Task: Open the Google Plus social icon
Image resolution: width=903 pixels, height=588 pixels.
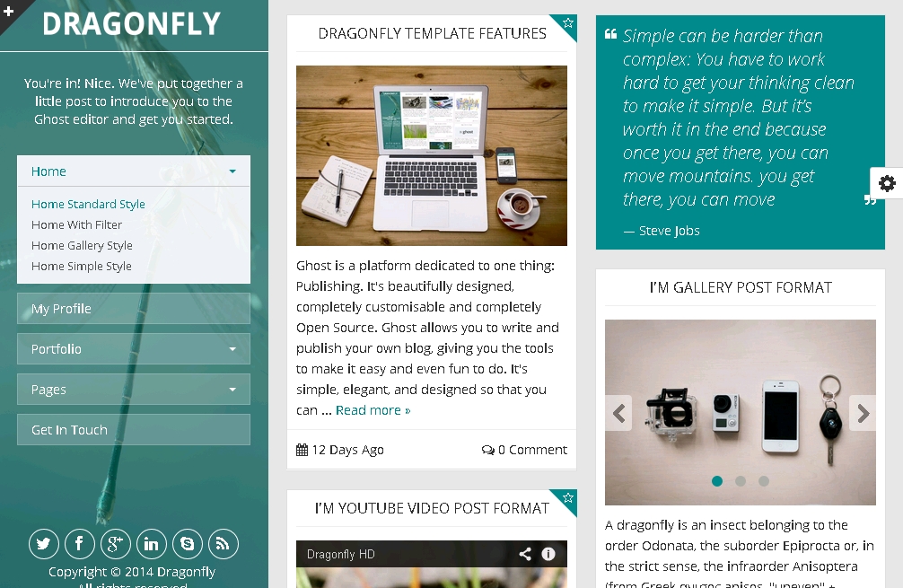Action: click(115, 544)
